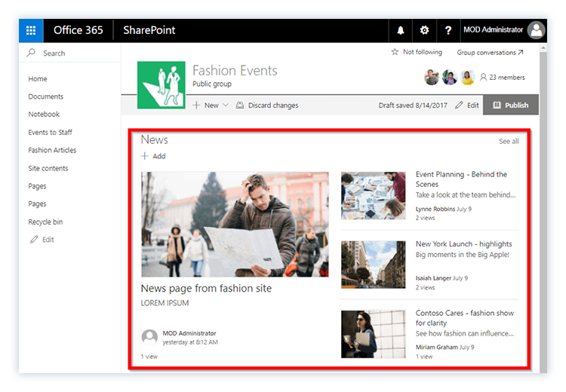The height and width of the screenshot is (392, 566).
Task: Open Fashion Articles navigation item
Action: pos(52,150)
